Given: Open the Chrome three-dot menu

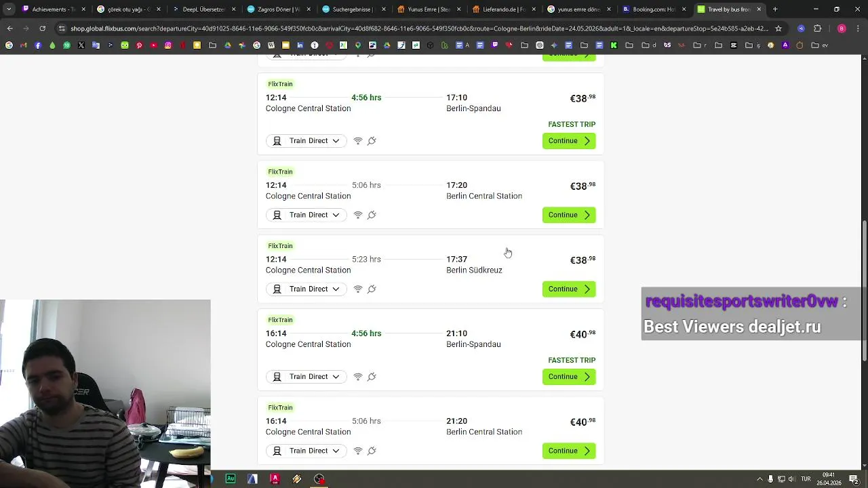Looking at the screenshot, I should coord(859,28).
